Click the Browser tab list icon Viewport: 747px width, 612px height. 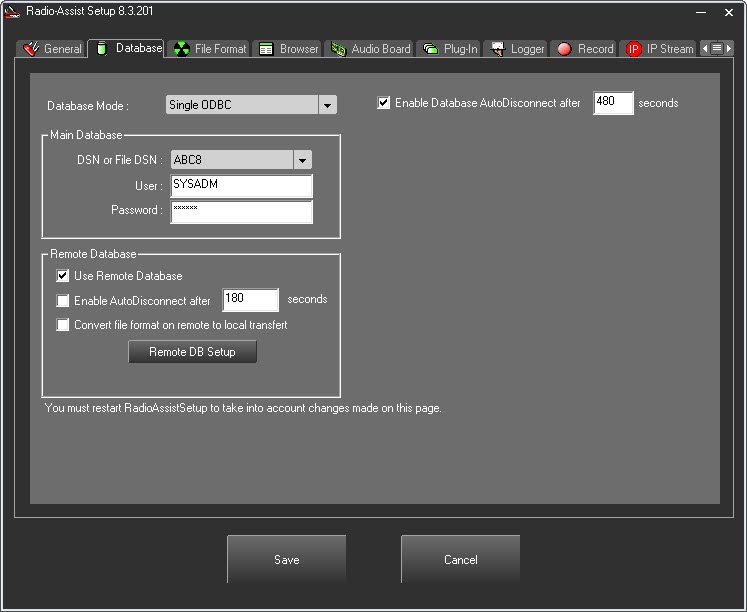(x=266, y=49)
